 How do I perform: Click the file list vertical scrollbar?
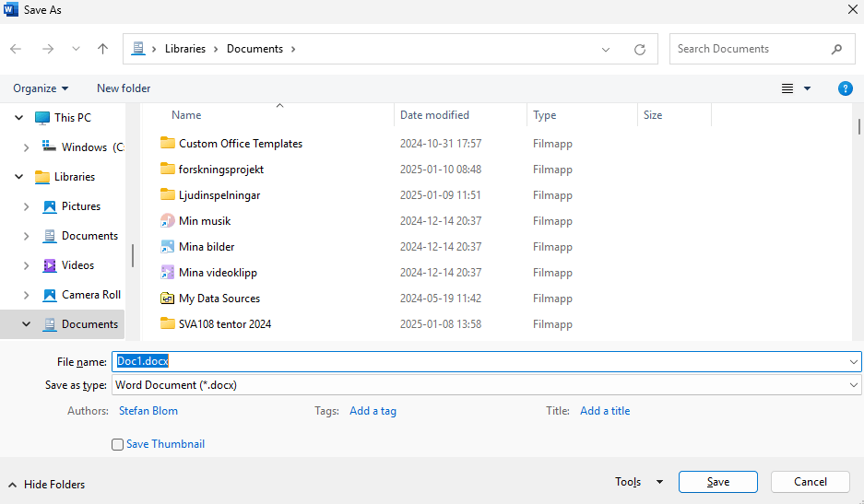tap(859, 126)
